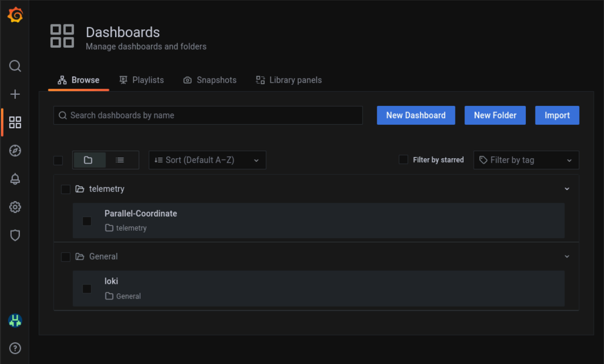Click the user avatar icon in sidebar
Screen dimensions: 604x364
[x=15, y=320]
